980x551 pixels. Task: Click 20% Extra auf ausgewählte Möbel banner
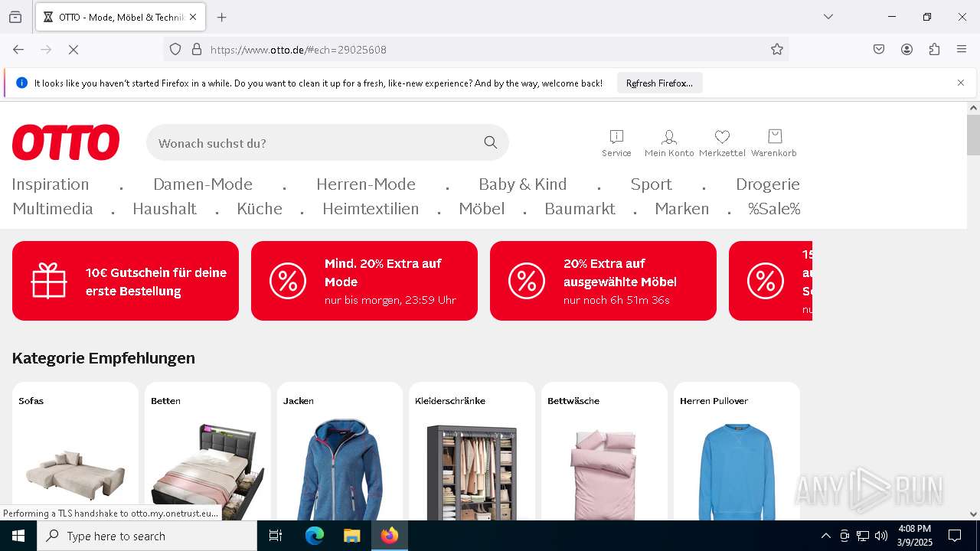tap(603, 281)
